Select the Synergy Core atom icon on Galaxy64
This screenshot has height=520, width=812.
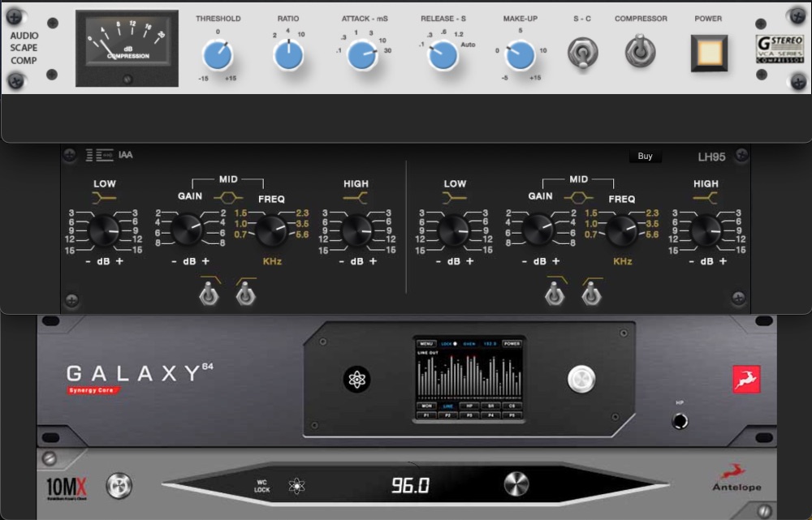pyautogui.click(x=357, y=379)
